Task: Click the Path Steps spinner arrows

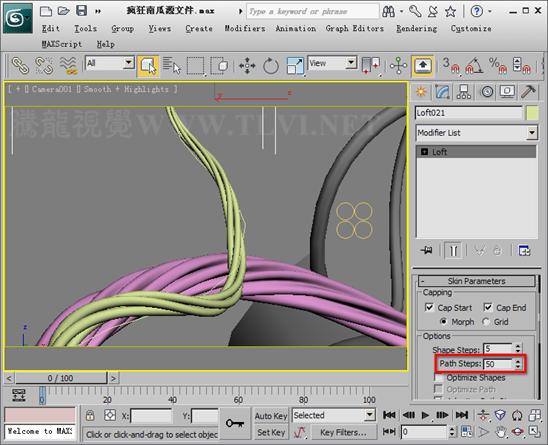Action: [518, 364]
